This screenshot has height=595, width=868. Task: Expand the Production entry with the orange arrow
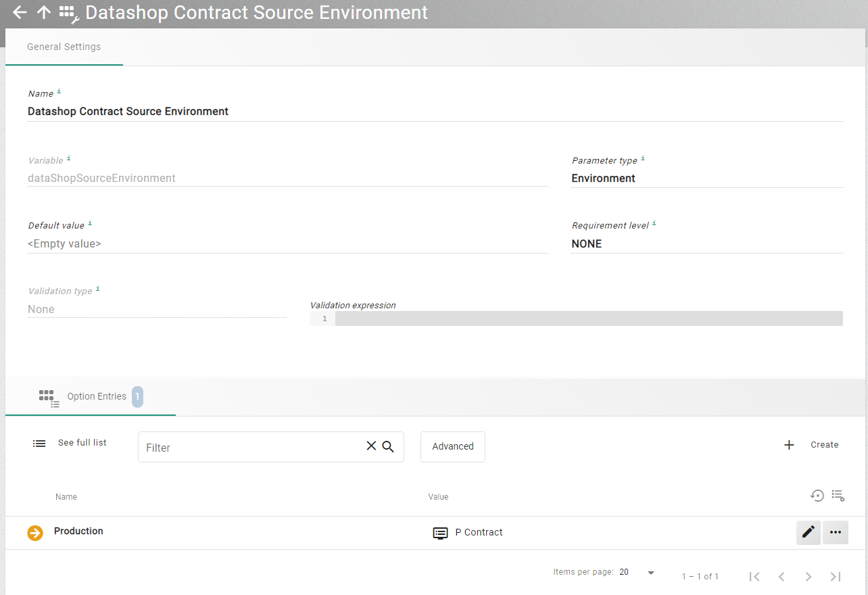[35, 532]
